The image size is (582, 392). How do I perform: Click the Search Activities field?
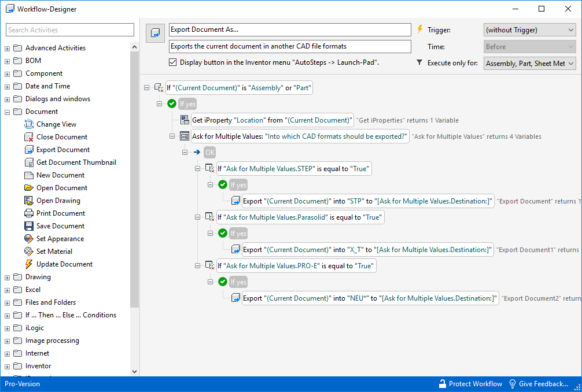click(69, 30)
